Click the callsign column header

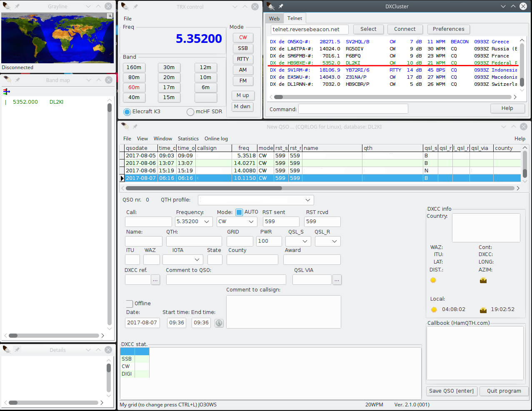click(x=214, y=148)
